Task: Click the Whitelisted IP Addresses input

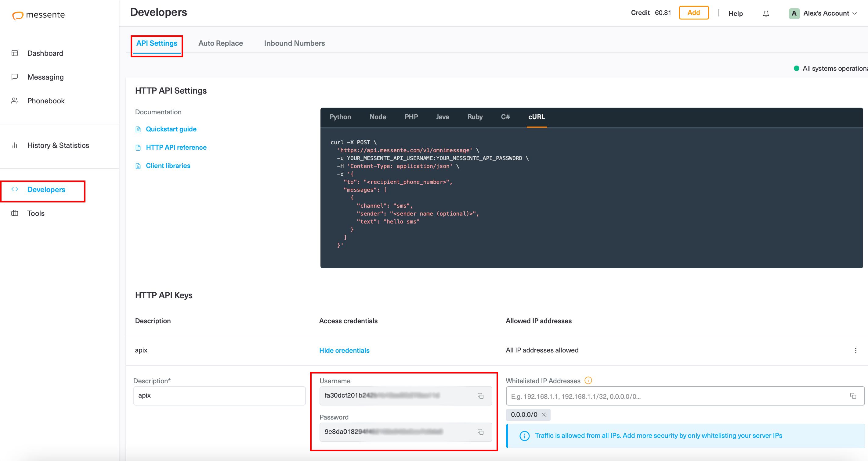Action: tap(685, 396)
